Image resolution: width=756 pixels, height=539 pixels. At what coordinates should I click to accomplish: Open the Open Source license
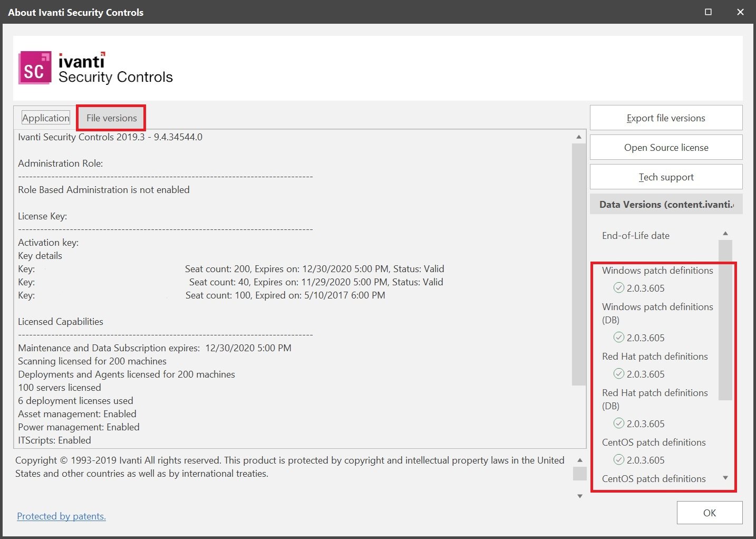coord(665,147)
